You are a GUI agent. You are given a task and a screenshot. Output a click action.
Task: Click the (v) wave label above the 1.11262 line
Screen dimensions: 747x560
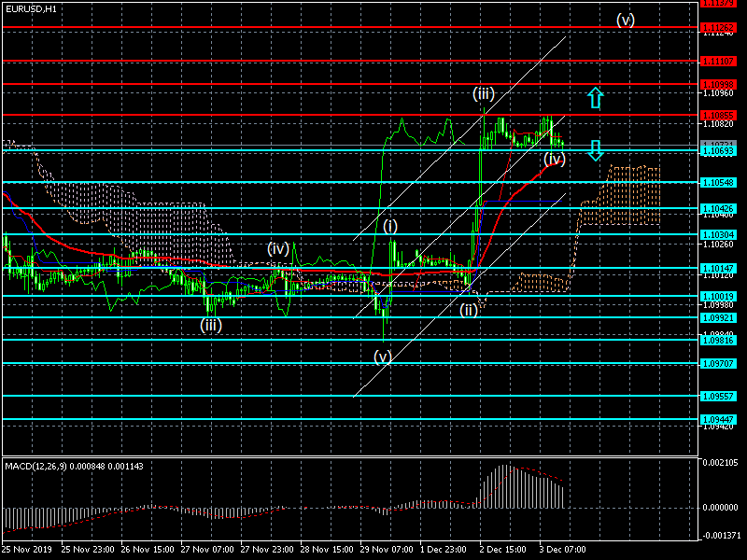(x=626, y=20)
